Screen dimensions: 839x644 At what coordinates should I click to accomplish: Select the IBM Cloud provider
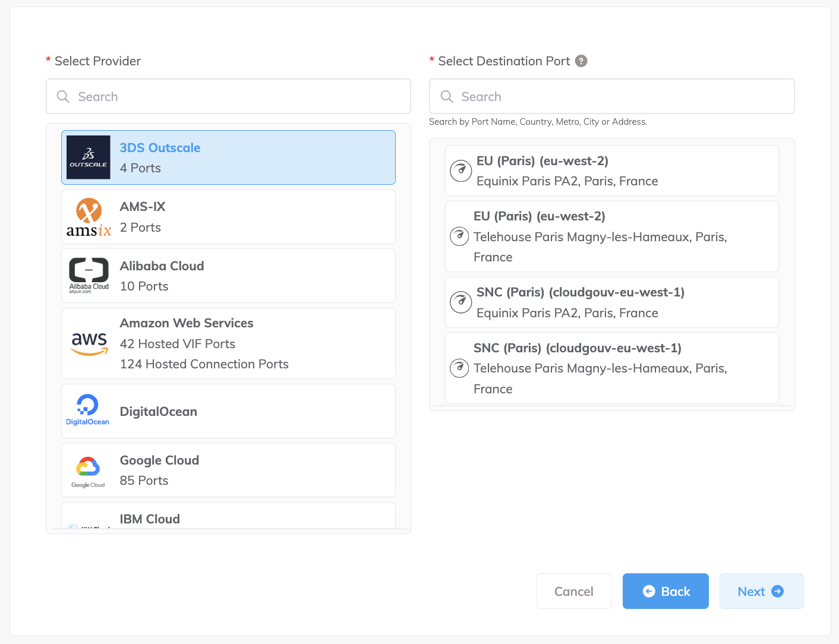[x=228, y=517]
